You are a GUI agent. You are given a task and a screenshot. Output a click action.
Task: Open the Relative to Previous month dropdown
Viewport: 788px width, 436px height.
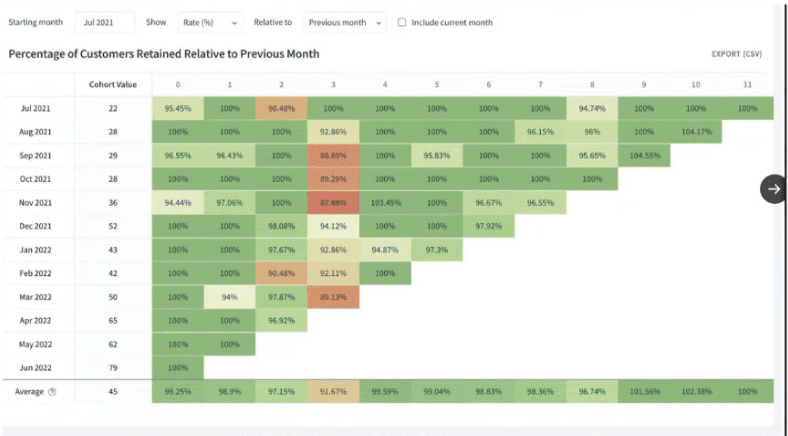click(x=345, y=22)
